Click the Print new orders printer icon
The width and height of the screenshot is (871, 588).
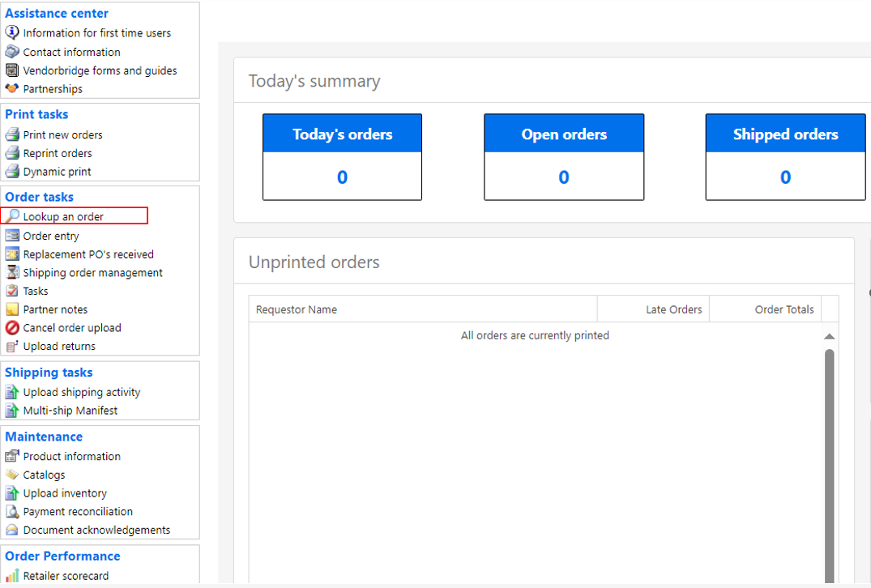(12, 134)
